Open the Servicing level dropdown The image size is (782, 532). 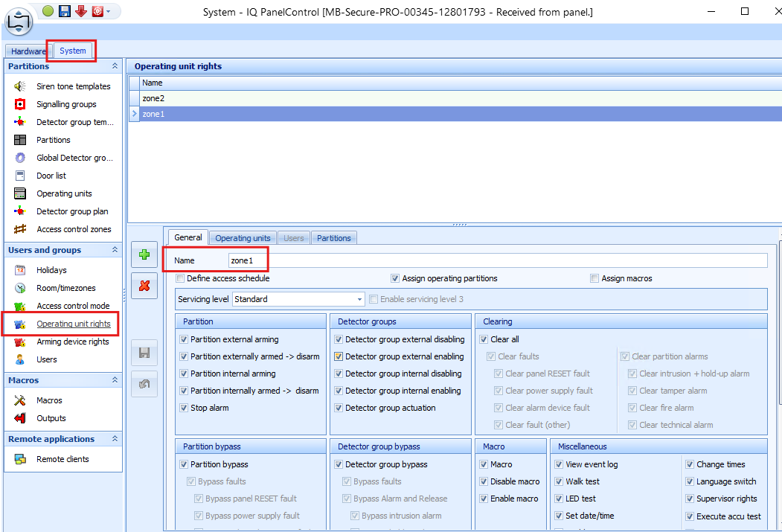359,299
